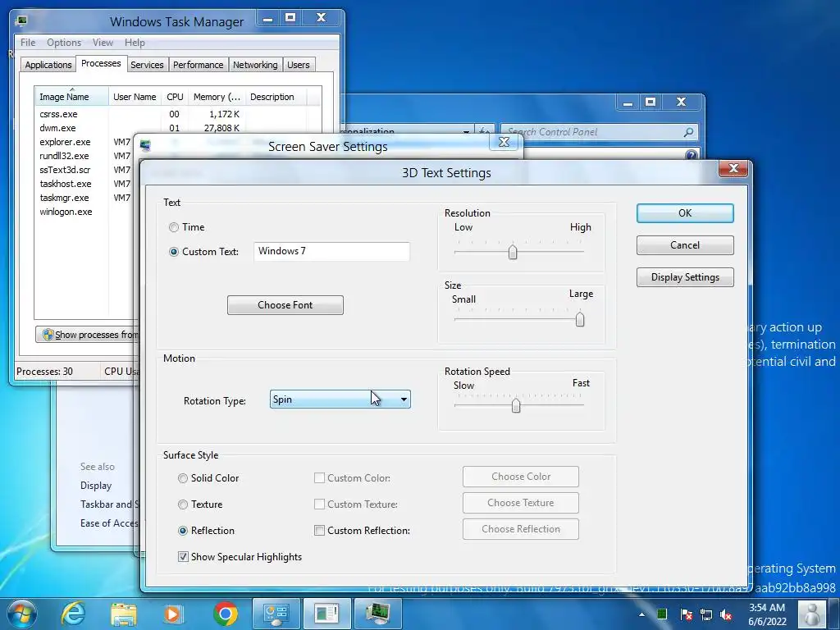Select the taskhost.exe process row
The width and height of the screenshot is (840, 630).
(84, 184)
